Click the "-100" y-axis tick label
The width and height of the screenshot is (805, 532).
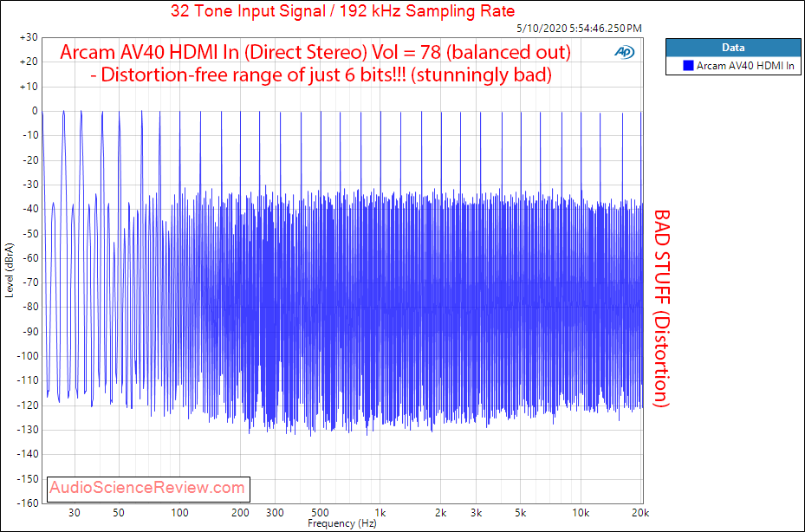[x=28, y=356]
